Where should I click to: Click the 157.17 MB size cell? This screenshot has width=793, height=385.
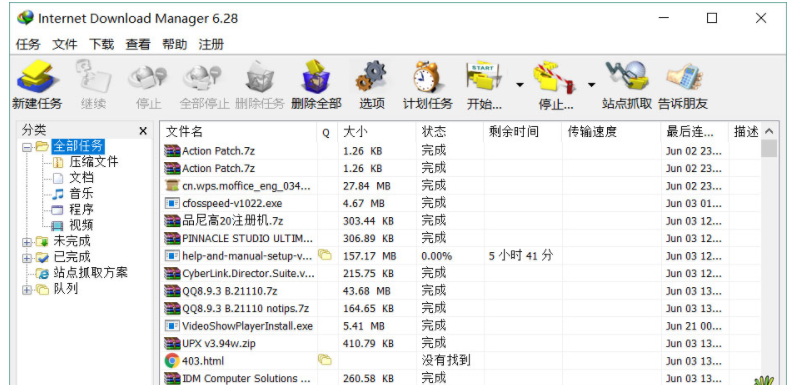[369, 256]
